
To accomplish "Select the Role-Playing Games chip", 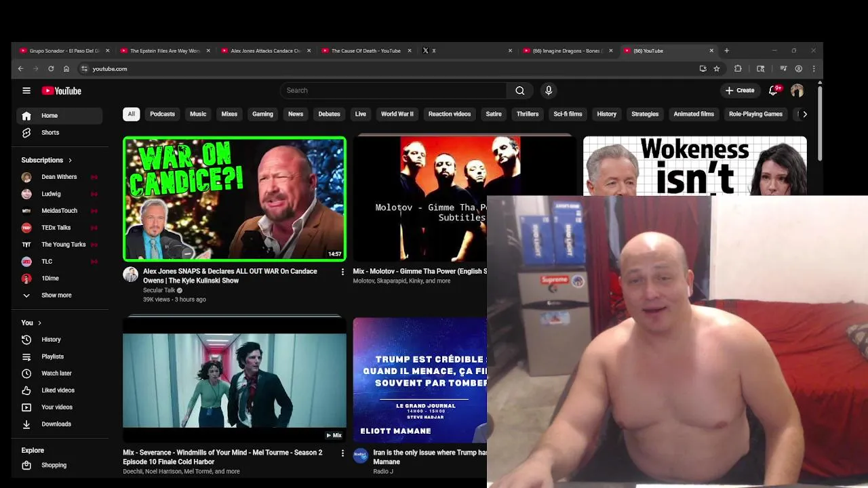I will pos(755,115).
